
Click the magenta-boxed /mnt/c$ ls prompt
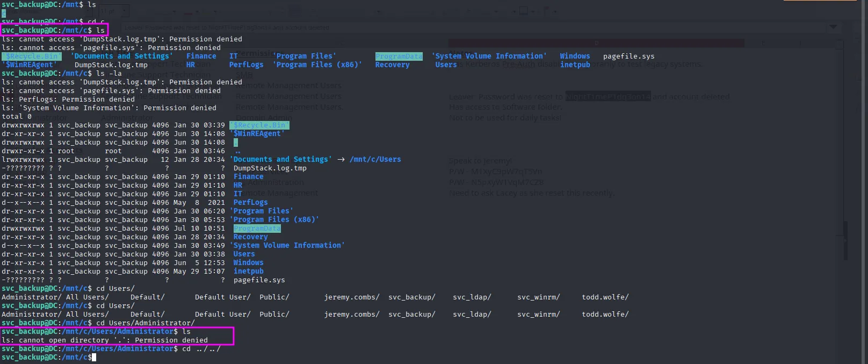(x=53, y=31)
